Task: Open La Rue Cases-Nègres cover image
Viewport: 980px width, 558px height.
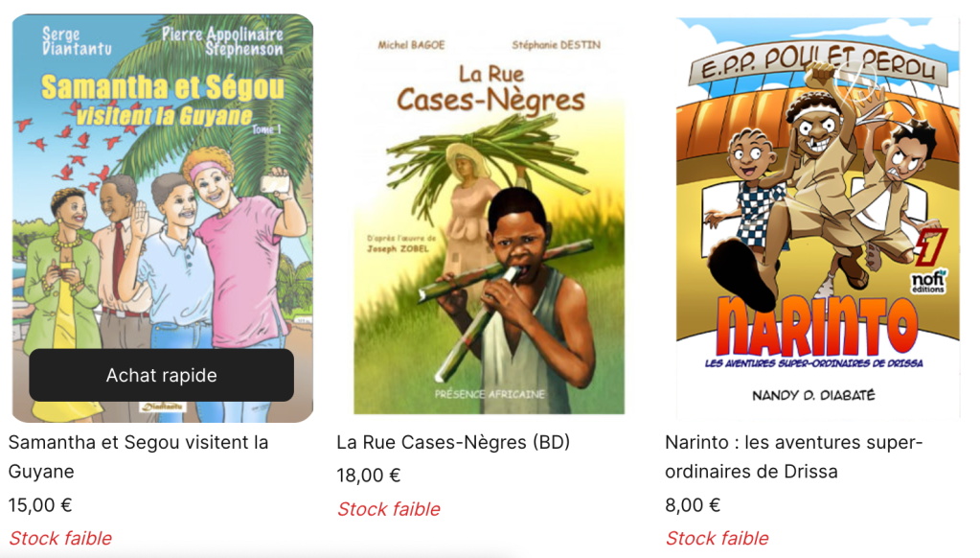Action: click(x=489, y=219)
